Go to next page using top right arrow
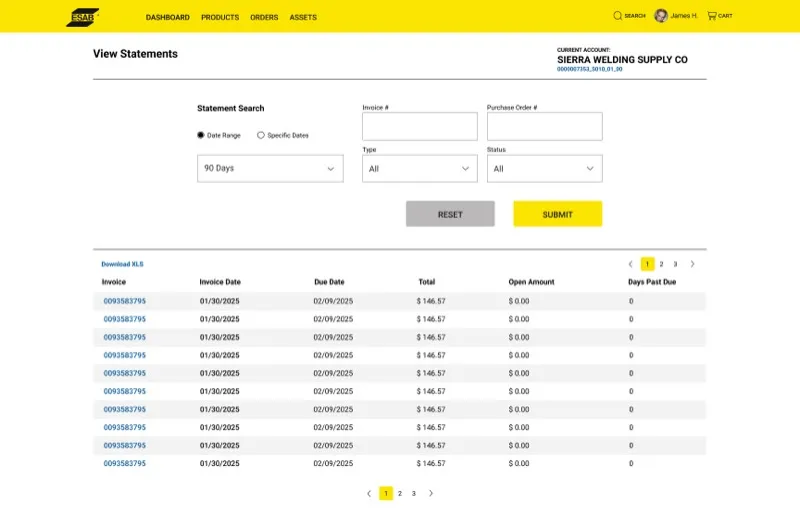 (x=692, y=264)
